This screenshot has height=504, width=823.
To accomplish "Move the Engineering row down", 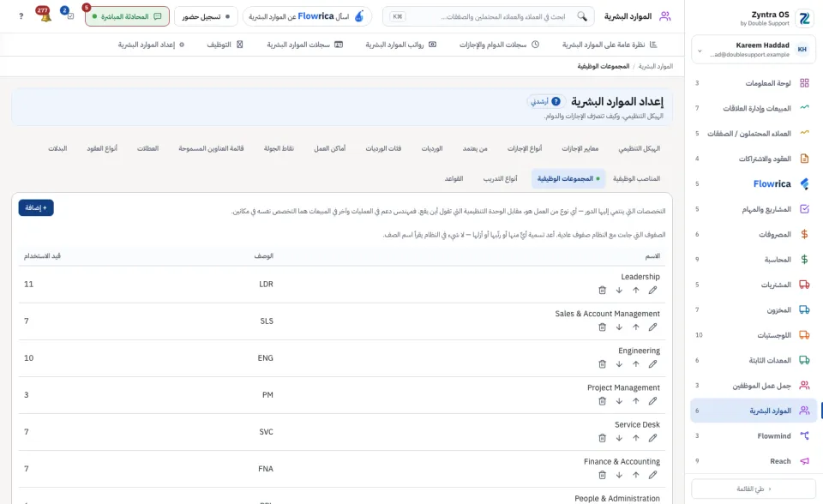I will 619,363.
